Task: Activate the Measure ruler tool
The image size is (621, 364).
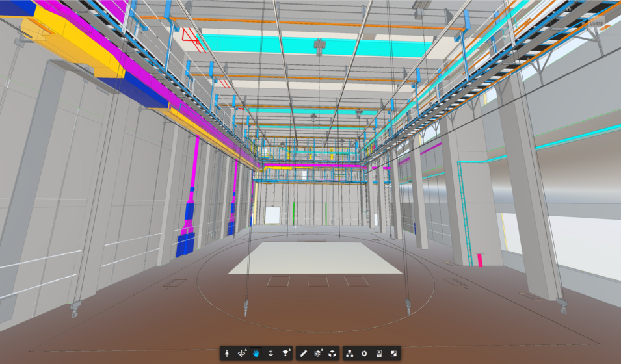Action: pyautogui.click(x=304, y=354)
